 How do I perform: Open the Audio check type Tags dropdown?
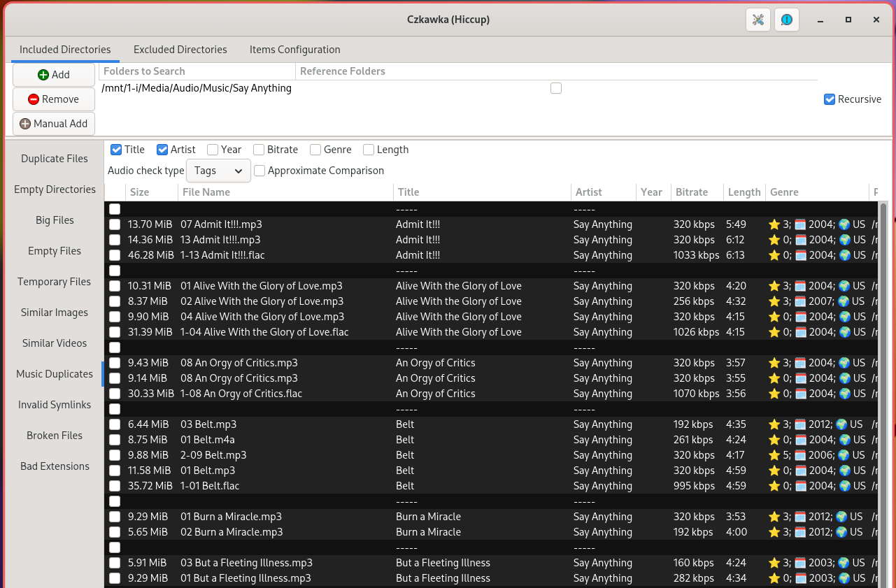(x=218, y=171)
